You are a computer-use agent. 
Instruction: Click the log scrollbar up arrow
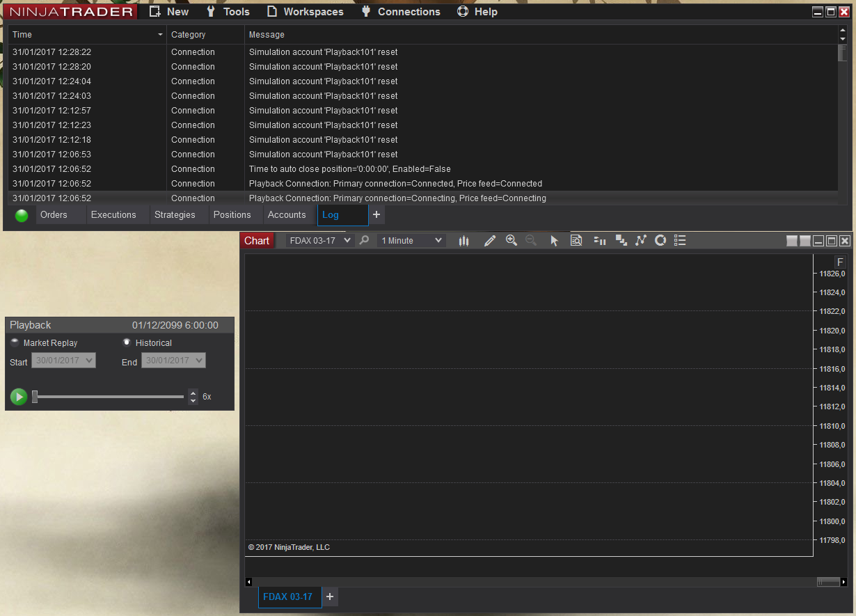coord(843,31)
